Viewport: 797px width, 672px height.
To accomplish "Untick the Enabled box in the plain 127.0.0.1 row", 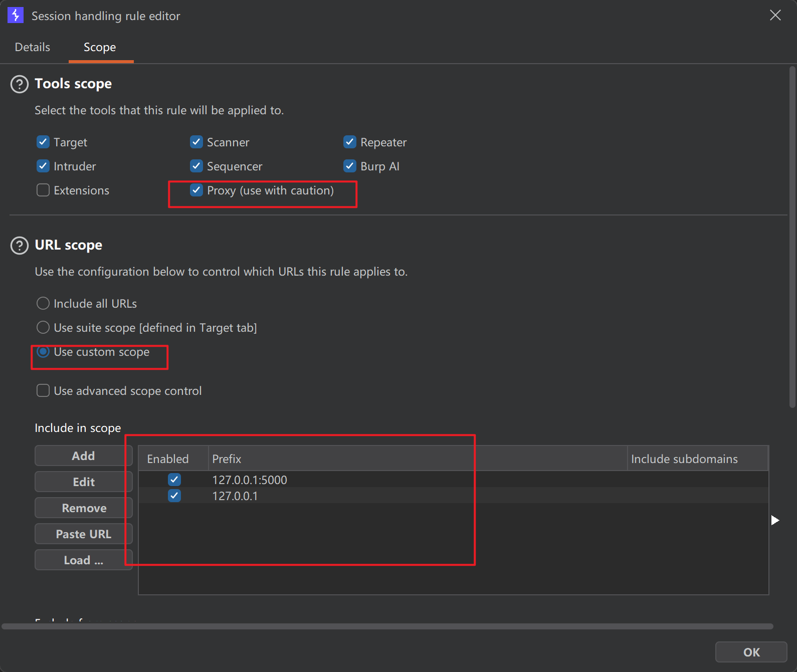I will click(x=174, y=496).
